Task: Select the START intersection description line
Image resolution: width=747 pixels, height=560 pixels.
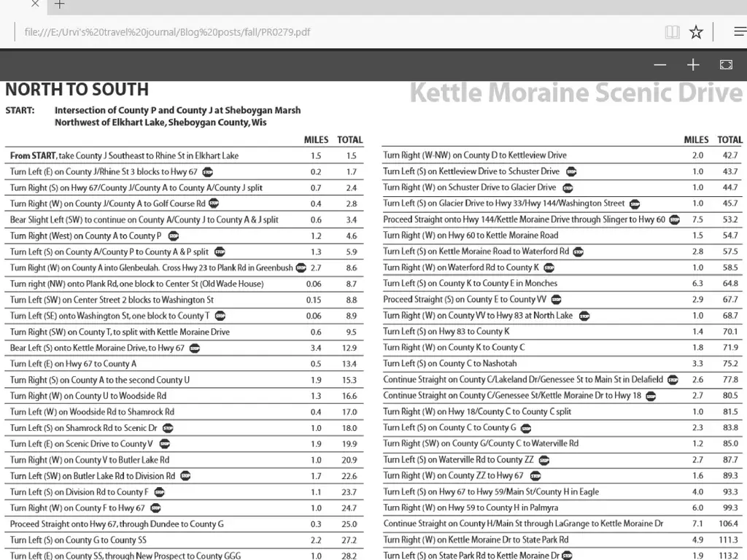Action: (177, 110)
